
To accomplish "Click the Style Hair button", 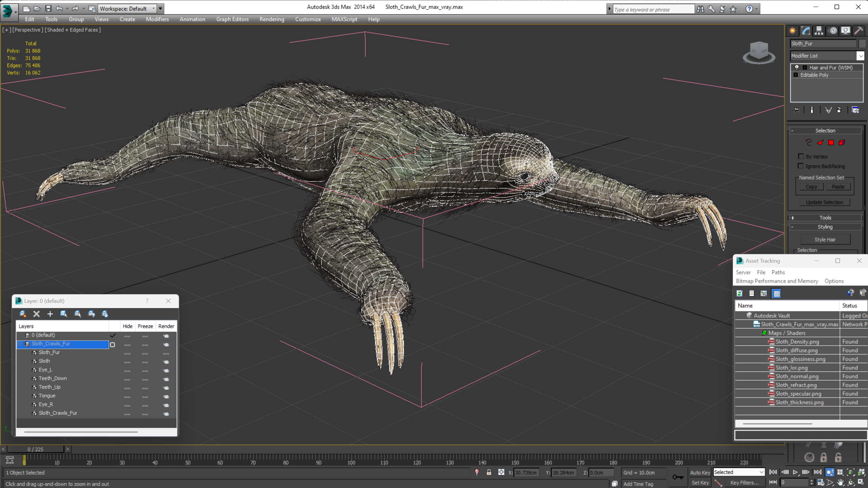I will pos(824,240).
